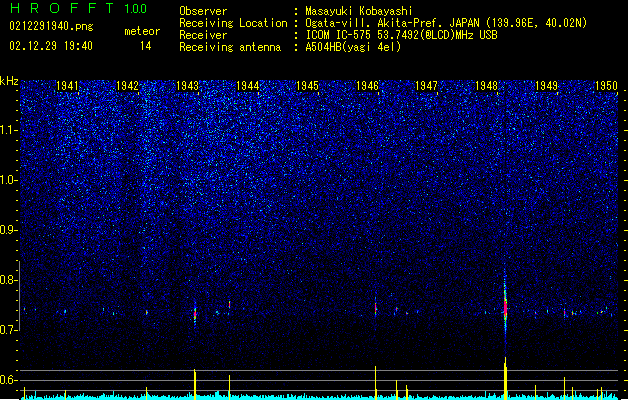
Task: Click the 1941 time marker
Action: [67, 85]
